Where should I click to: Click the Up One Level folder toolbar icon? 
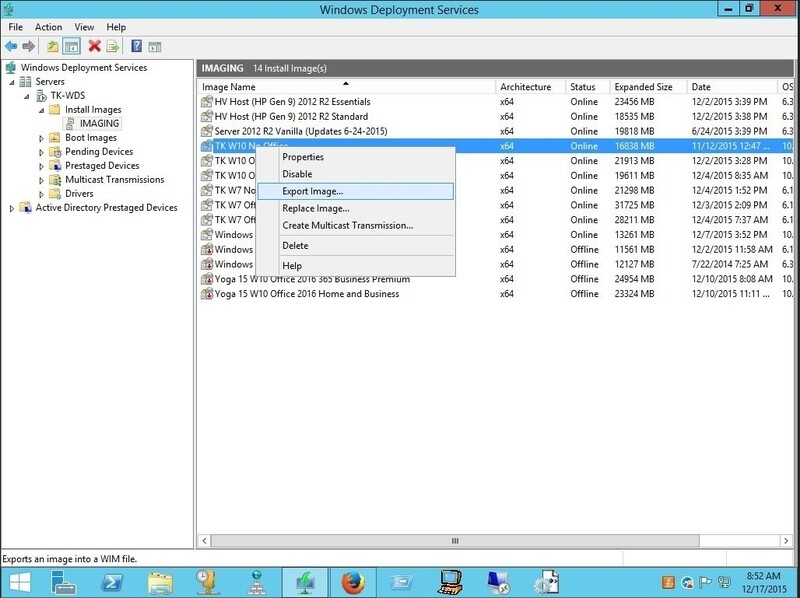[51, 44]
